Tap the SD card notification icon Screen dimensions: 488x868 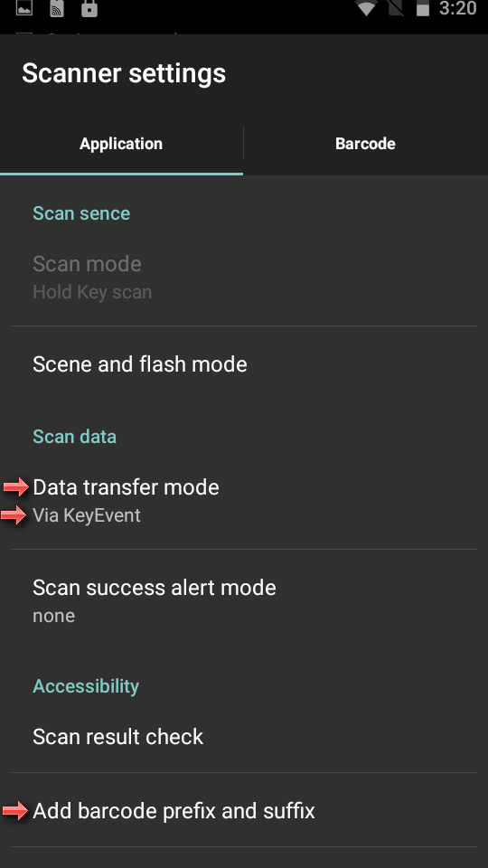coord(57,8)
